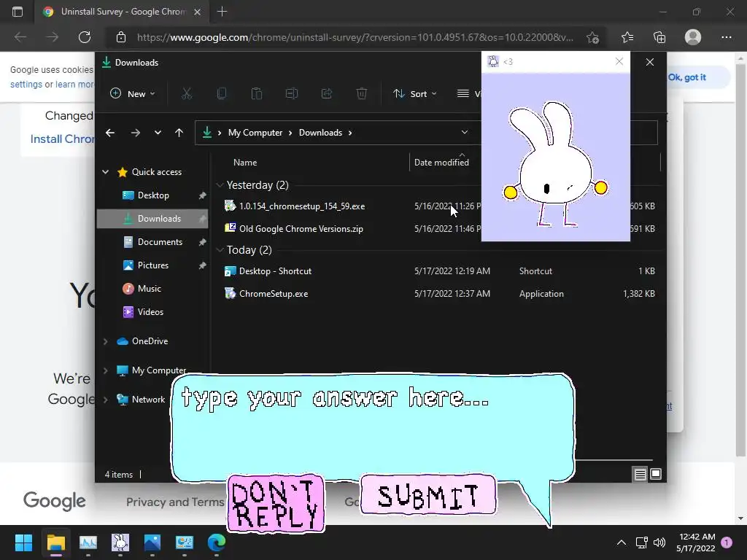Click File Explorer icon in taskbar
The height and width of the screenshot is (560, 747).
click(x=55, y=542)
